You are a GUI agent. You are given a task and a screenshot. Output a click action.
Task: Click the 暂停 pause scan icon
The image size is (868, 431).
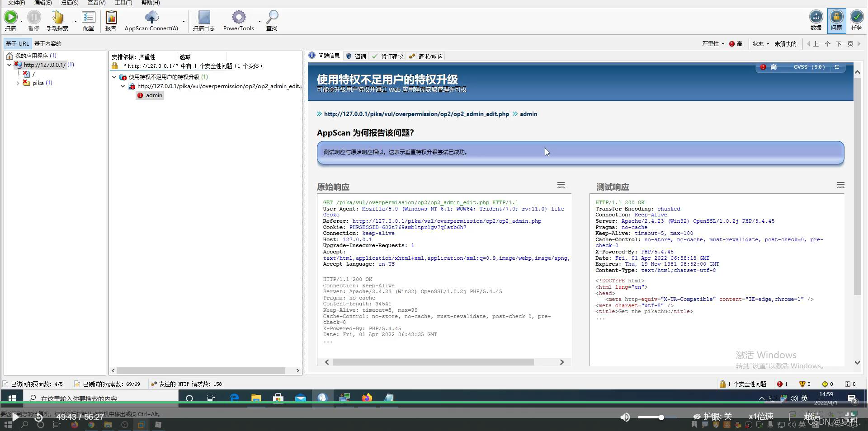tap(34, 18)
